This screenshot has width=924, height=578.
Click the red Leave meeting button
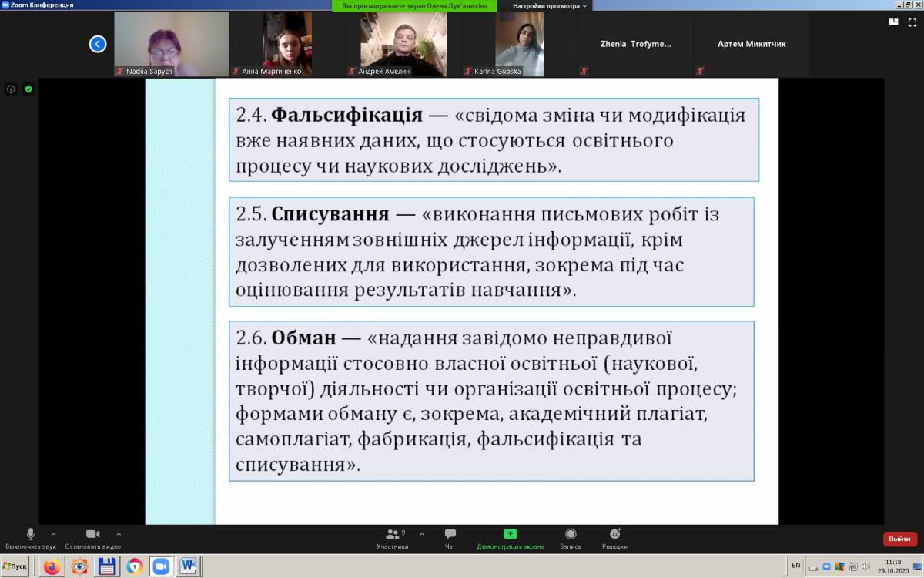[899, 539]
